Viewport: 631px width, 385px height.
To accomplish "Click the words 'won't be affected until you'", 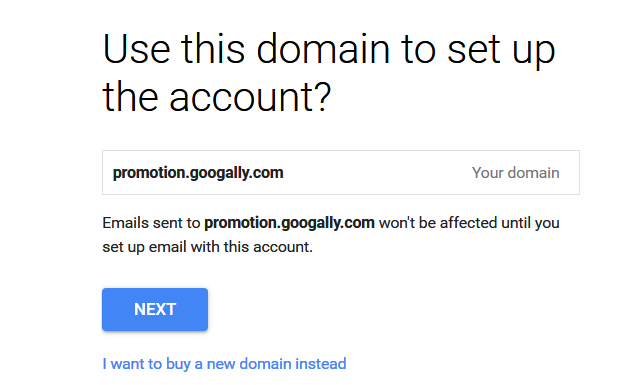I will point(469,223).
